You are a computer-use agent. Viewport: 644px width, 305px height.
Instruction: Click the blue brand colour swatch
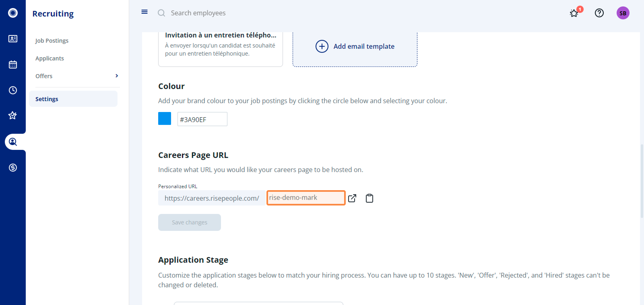point(164,119)
